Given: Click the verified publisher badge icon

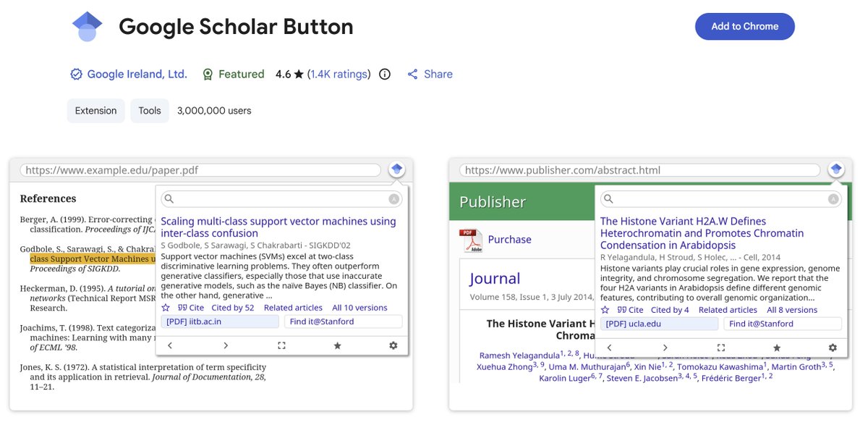Looking at the screenshot, I should (76, 74).
